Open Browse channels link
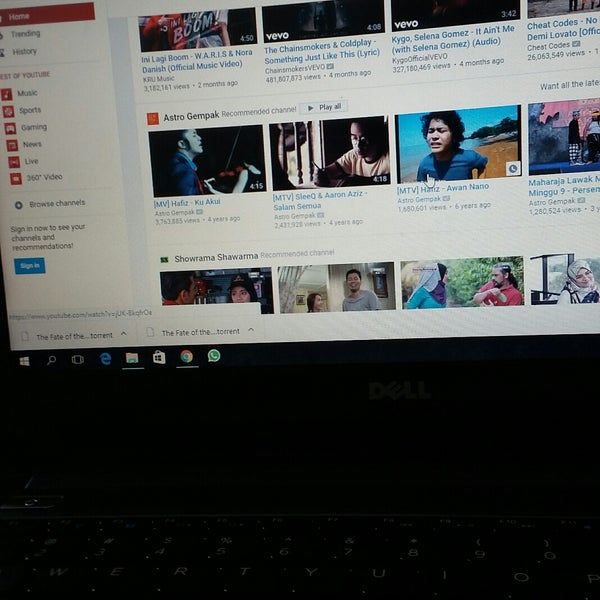The height and width of the screenshot is (600, 600). point(57,203)
